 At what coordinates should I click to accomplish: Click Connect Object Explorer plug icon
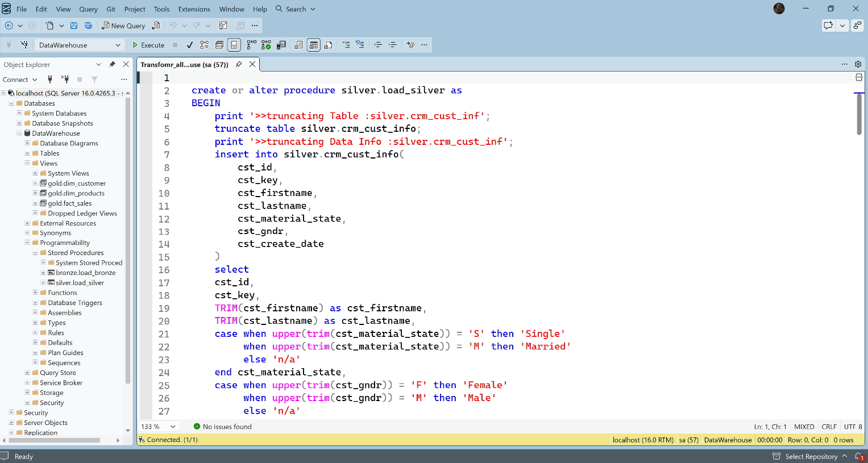click(50, 80)
